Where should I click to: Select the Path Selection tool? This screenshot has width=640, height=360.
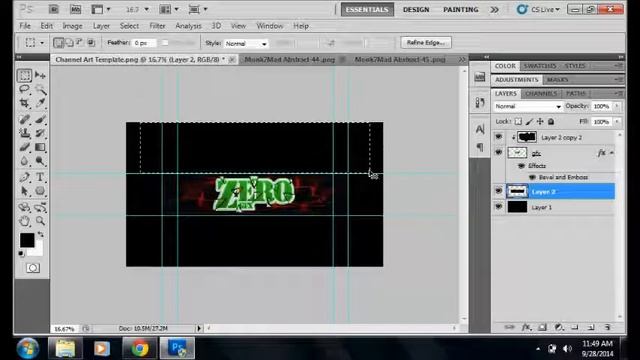24,191
